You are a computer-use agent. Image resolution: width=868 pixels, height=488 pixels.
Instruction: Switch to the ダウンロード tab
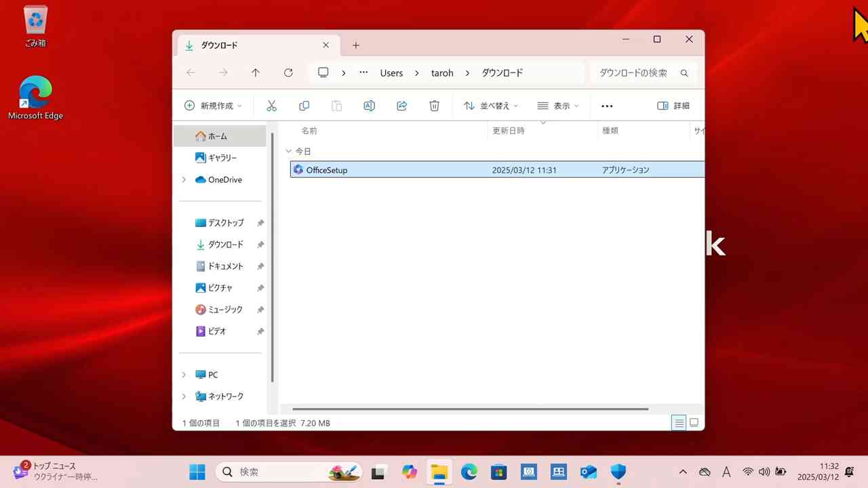coord(219,45)
